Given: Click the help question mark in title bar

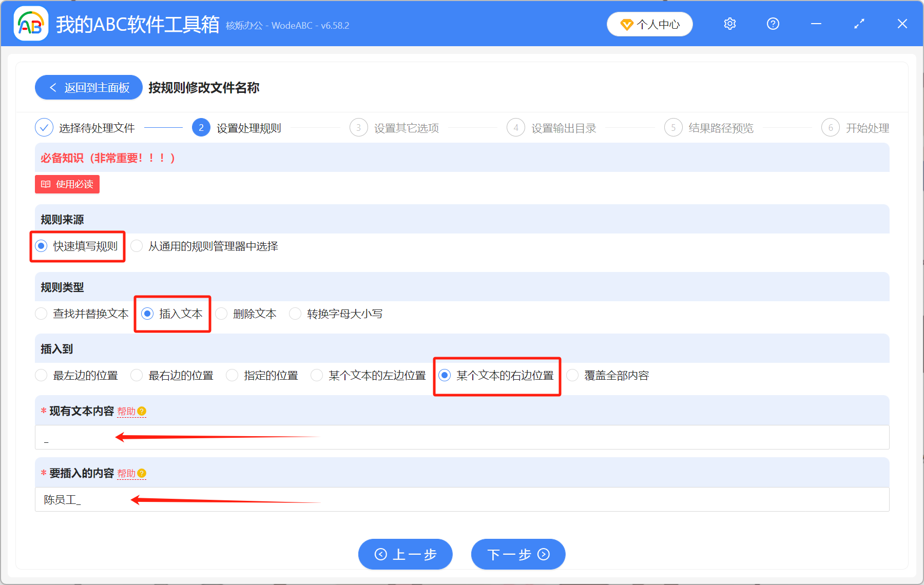Looking at the screenshot, I should (773, 24).
